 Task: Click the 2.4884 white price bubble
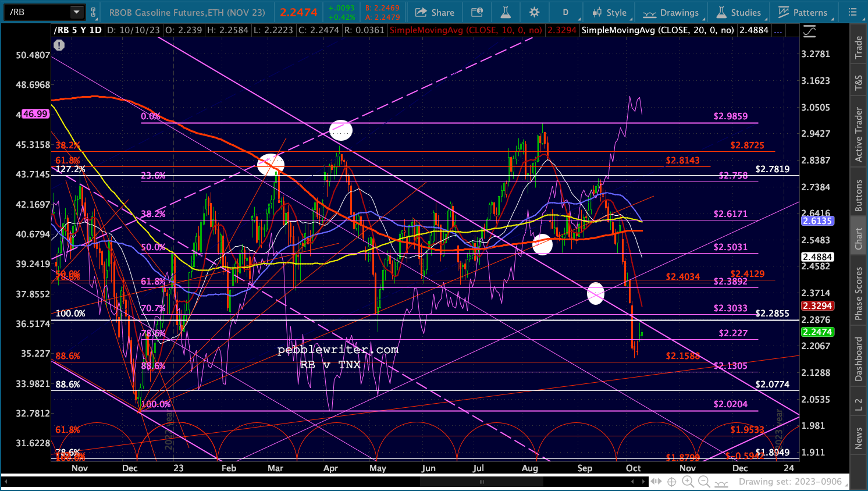[x=817, y=257]
